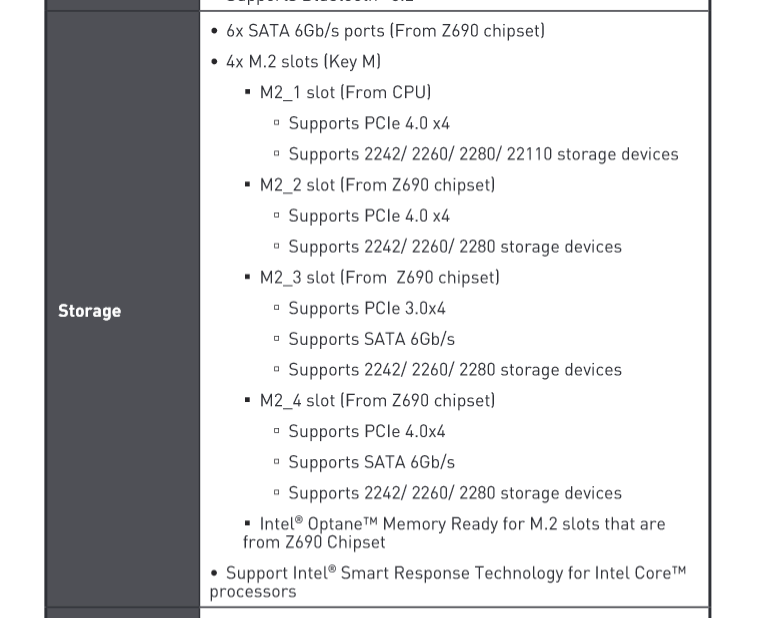This screenshot has width=763, height=618.
Task: Click the M2_1 slot (From CPU) heading
Action: 345,93
